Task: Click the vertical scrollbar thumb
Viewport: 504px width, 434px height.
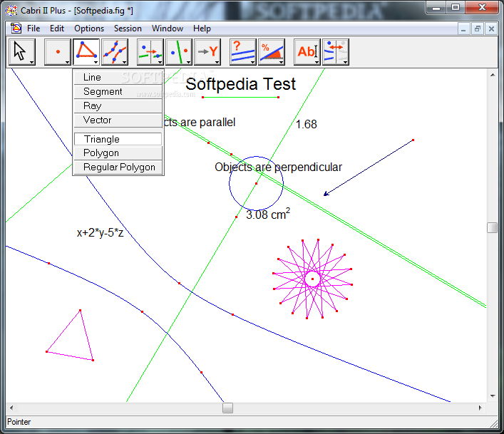Action: tap(492, 228)
